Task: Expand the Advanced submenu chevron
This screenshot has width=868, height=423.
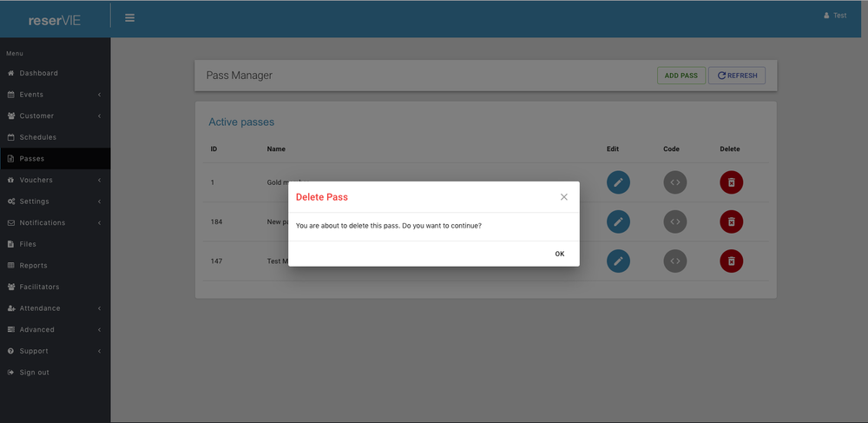Action: [x=99, y=329]
